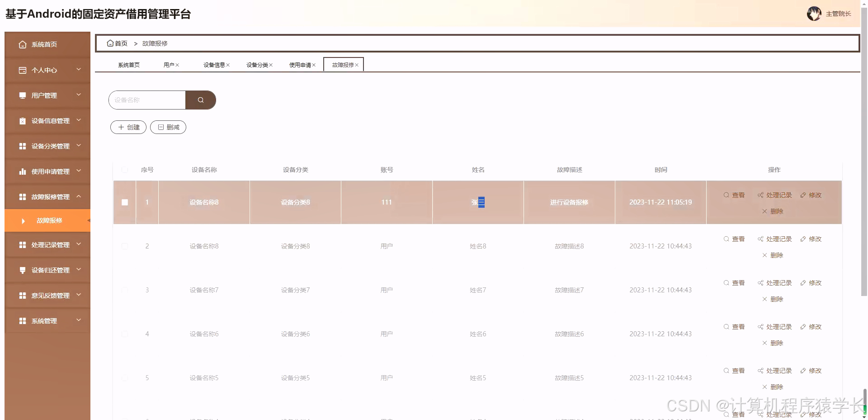Tick the checkbox of row 1

click(x=125, y=202)
